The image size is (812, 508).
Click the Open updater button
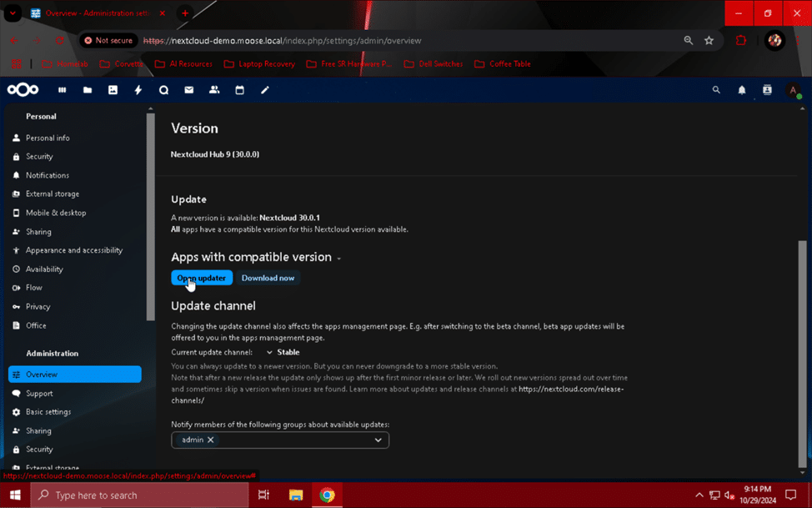[202, 278]
